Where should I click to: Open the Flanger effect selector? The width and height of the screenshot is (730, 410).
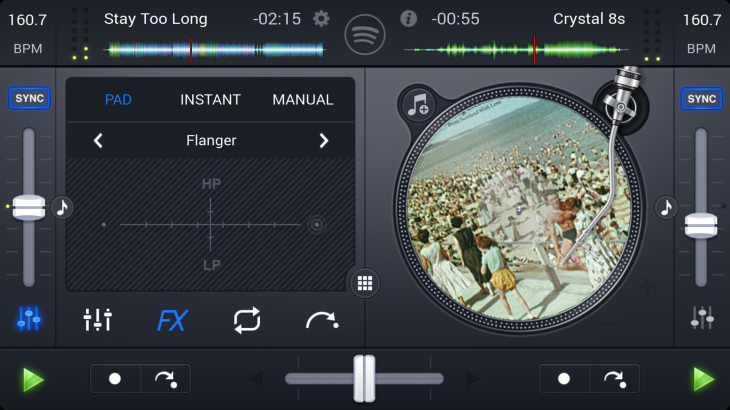click(211, 141)
